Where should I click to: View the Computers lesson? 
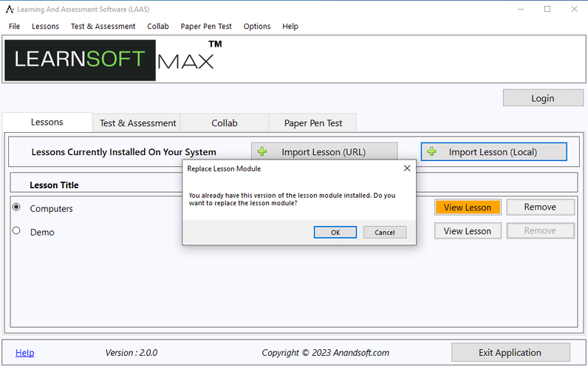[x=468, y=207]
